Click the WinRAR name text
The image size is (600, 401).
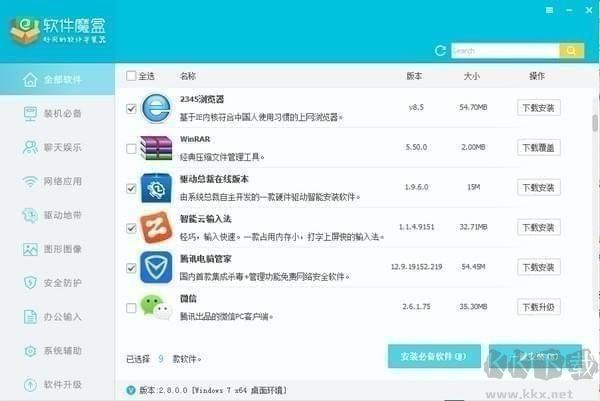click(x=195, y=139)
